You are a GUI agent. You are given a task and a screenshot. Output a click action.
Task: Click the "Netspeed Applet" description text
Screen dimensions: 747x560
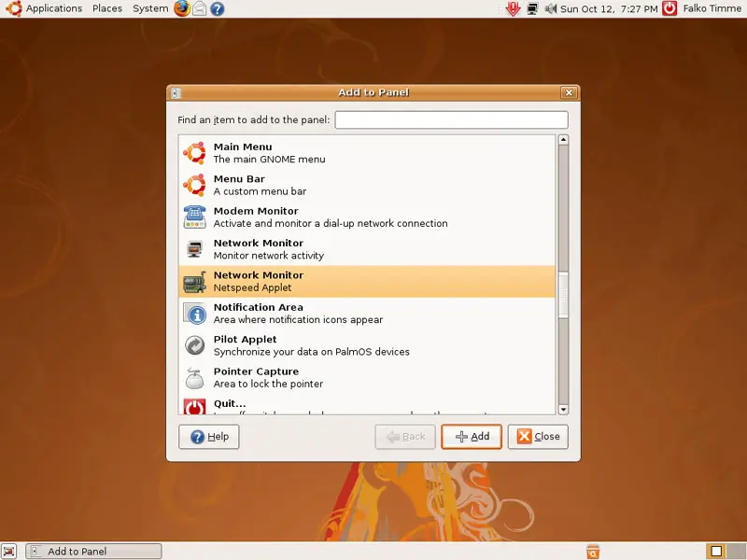coord(252,287)
